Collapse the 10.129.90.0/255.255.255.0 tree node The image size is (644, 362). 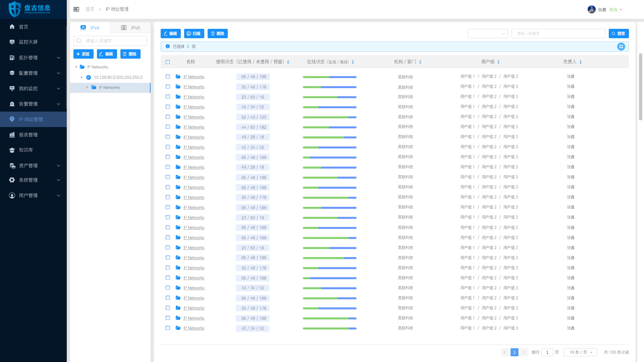[x=82, y=77]
